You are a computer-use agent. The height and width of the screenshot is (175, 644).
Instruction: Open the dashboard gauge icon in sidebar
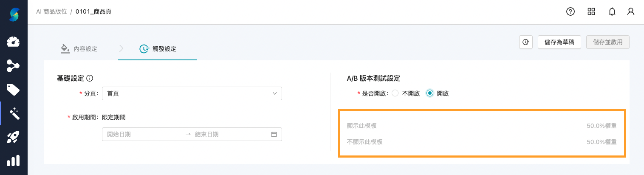tap(14, 42)
